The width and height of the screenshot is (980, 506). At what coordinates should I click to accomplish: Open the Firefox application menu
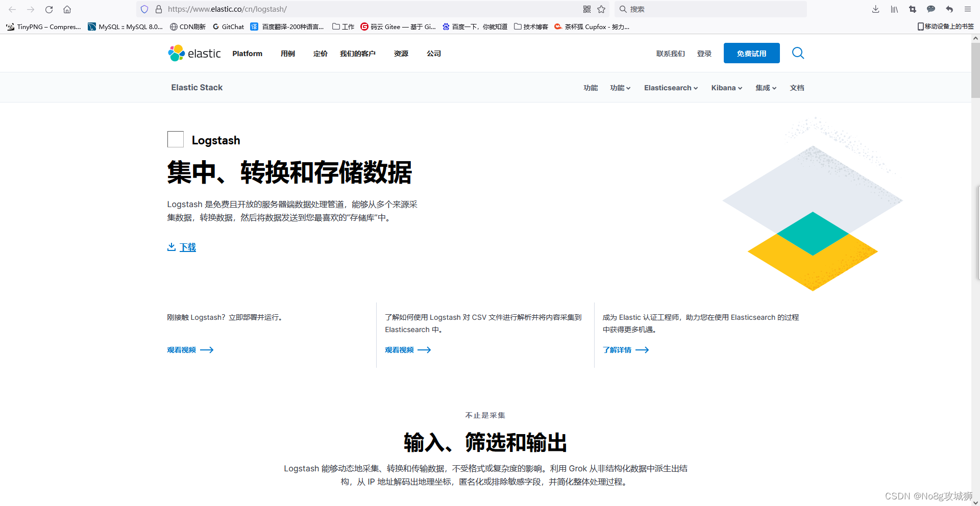968,9
